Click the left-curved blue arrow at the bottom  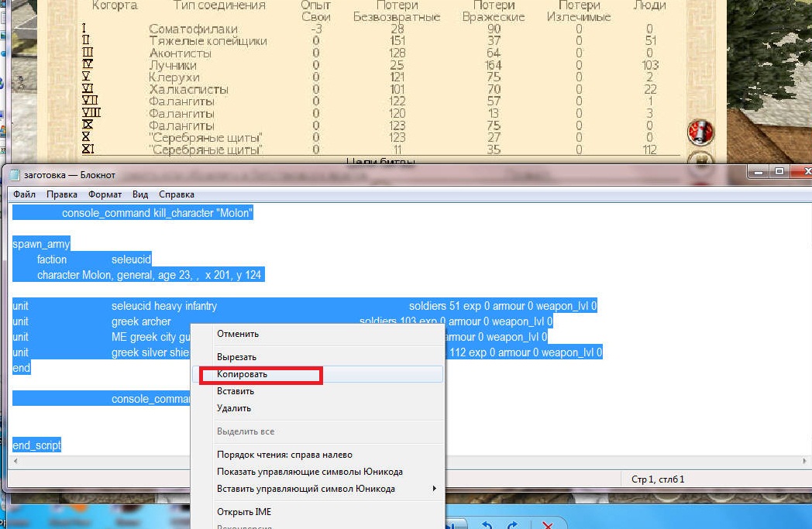click(x=487, y=524)
